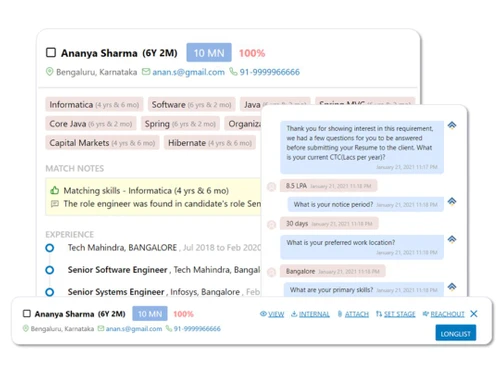This screenshot has width=500, height=375.
Task: Click timeline marker for Senior Software Engineer
Action: 50,270
